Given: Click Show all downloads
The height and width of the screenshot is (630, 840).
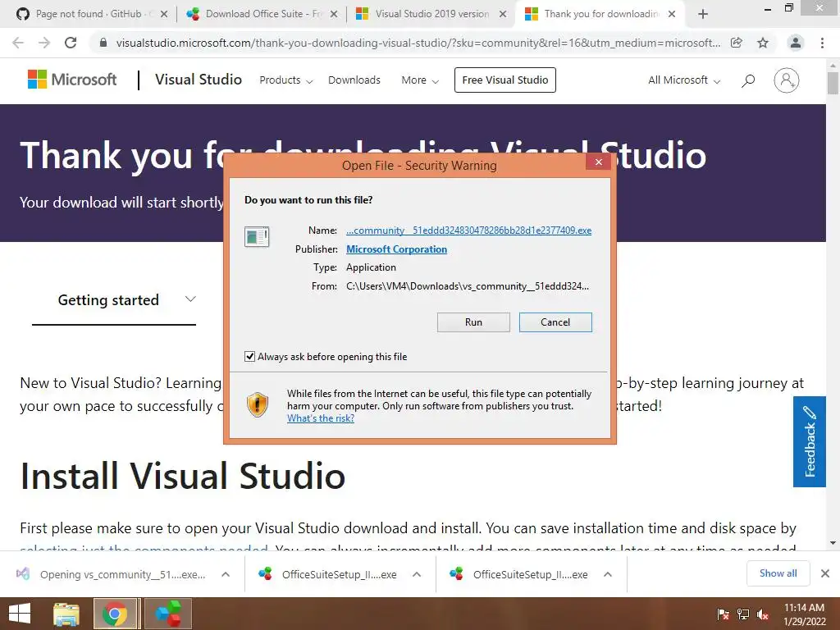Looking at the screenshot, I should 778,573.
